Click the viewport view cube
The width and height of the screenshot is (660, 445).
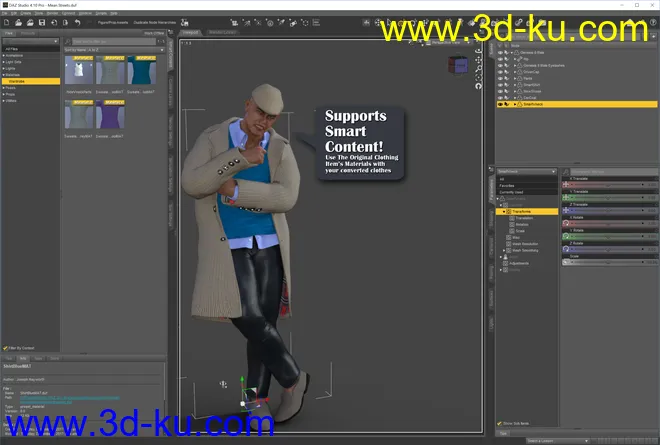[x=459, y=65]
